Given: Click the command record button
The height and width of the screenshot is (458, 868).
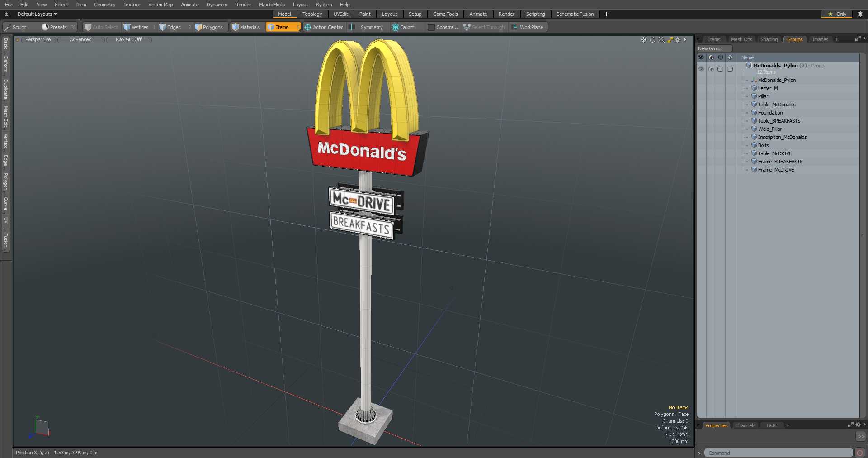Looking at the screenshot, I should tap(860, 453).
